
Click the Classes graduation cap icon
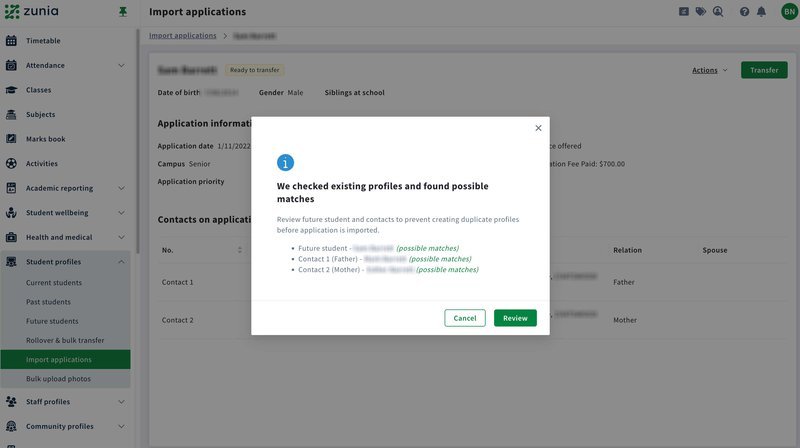(11, 90)
